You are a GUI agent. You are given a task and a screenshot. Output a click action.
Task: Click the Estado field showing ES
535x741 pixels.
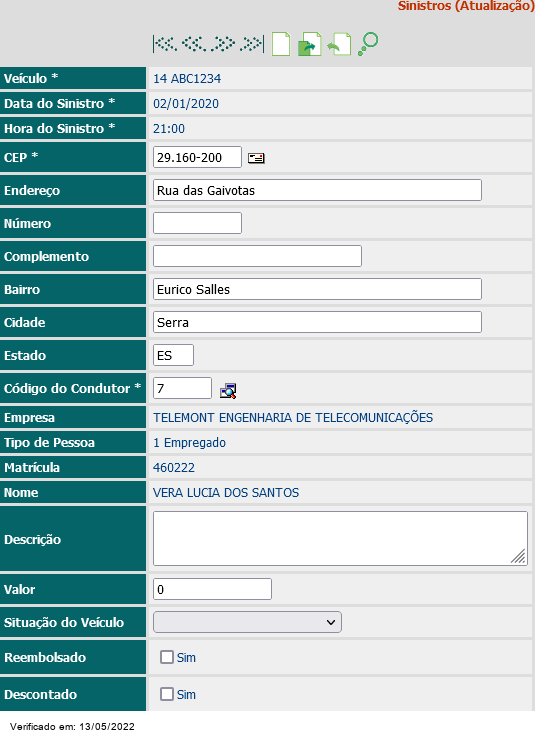173,355
